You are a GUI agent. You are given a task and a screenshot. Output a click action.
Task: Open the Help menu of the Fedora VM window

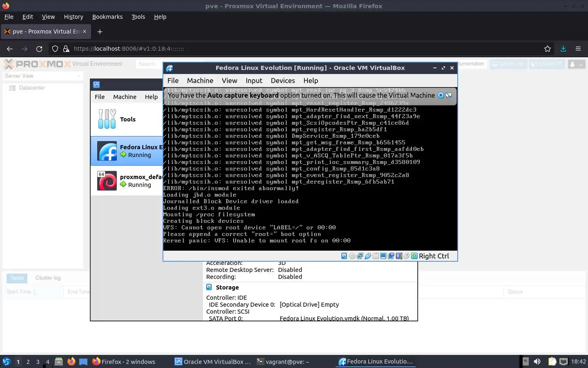click(311, 81)
